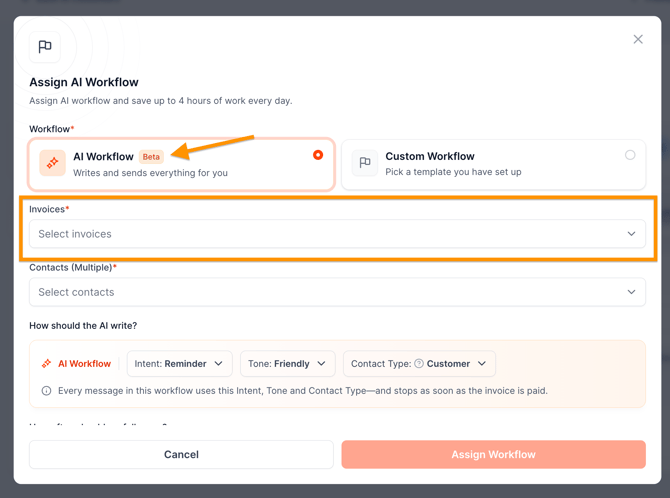Choose the Custom Workflow option card
This screenshot has height=498, width=670.
click(494, 165)
